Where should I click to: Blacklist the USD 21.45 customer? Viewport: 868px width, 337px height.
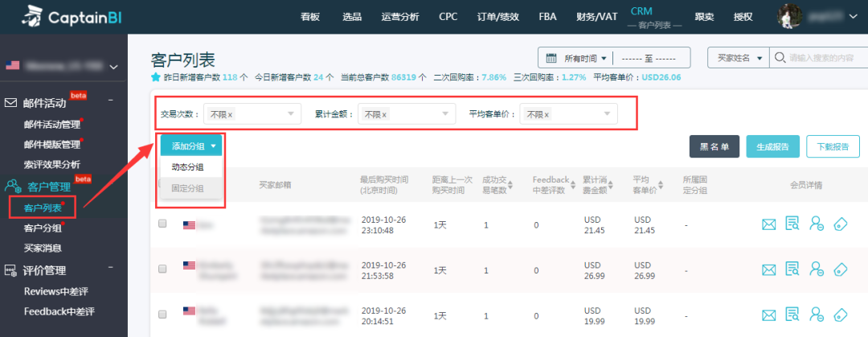click(x=817, y=224)
